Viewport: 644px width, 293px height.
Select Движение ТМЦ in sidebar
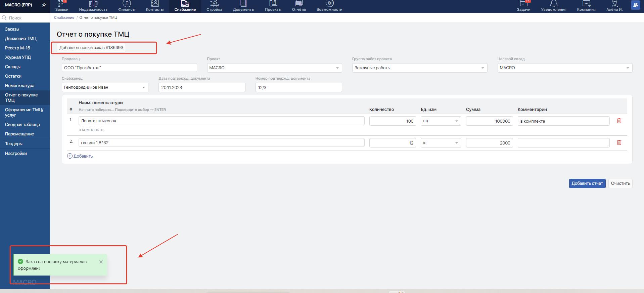point(21,38)
